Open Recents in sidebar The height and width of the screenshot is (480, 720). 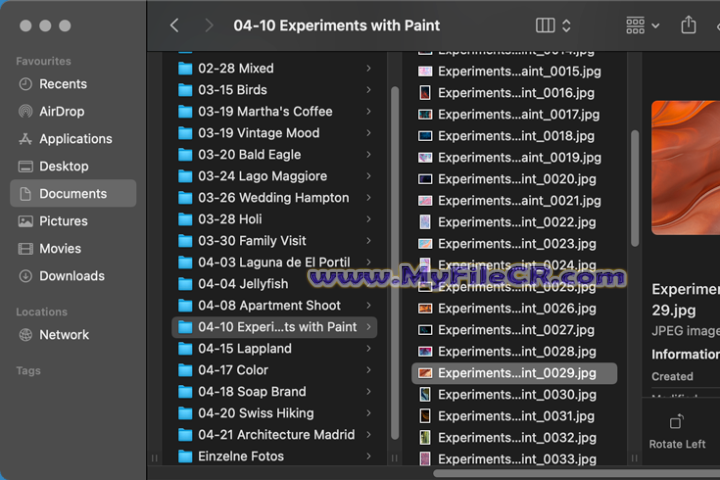click(73, 84)
